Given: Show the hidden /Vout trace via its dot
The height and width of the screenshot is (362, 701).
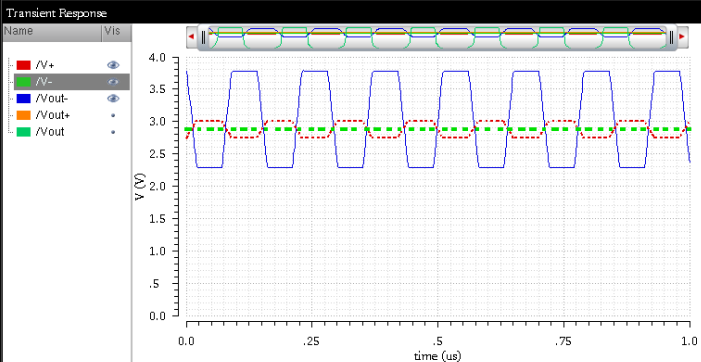Looking at the screenshot, I should (x=113, y=132).
